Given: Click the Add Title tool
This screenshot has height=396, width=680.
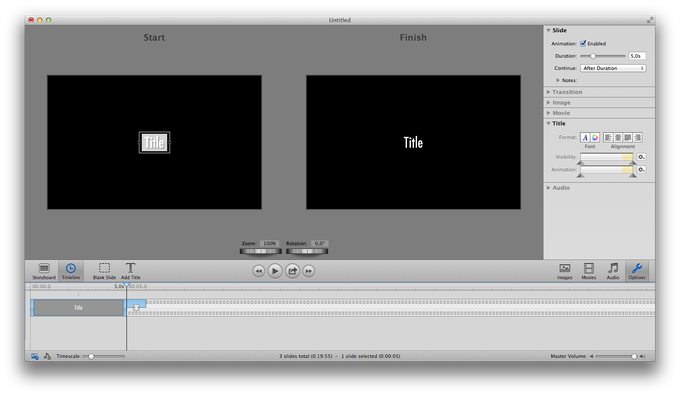Looking at the screenshot, I should 131,271.
